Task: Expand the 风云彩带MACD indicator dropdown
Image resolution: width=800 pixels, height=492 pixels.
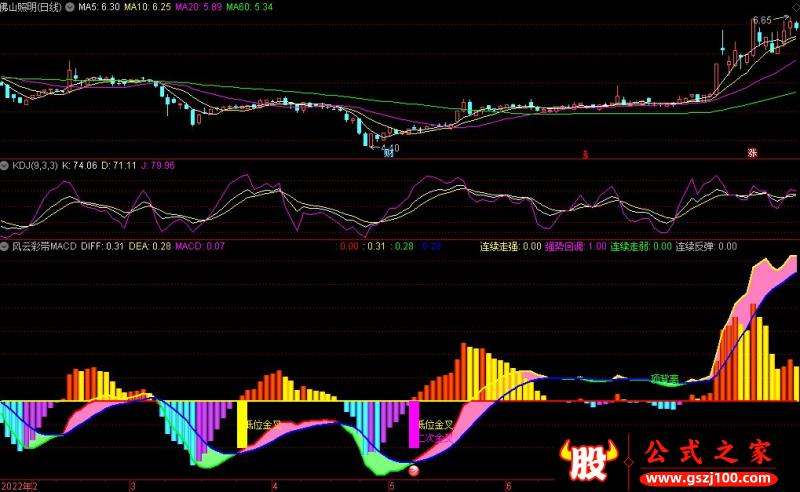Action: tap(4, 247)
